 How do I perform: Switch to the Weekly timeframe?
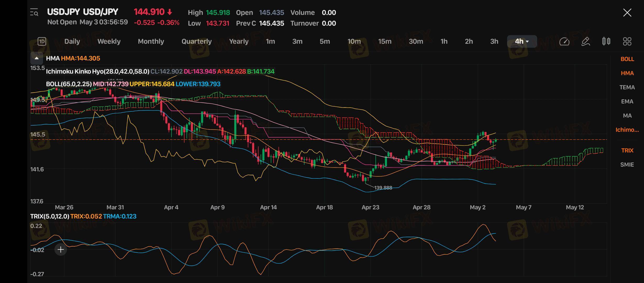(109, 41)
